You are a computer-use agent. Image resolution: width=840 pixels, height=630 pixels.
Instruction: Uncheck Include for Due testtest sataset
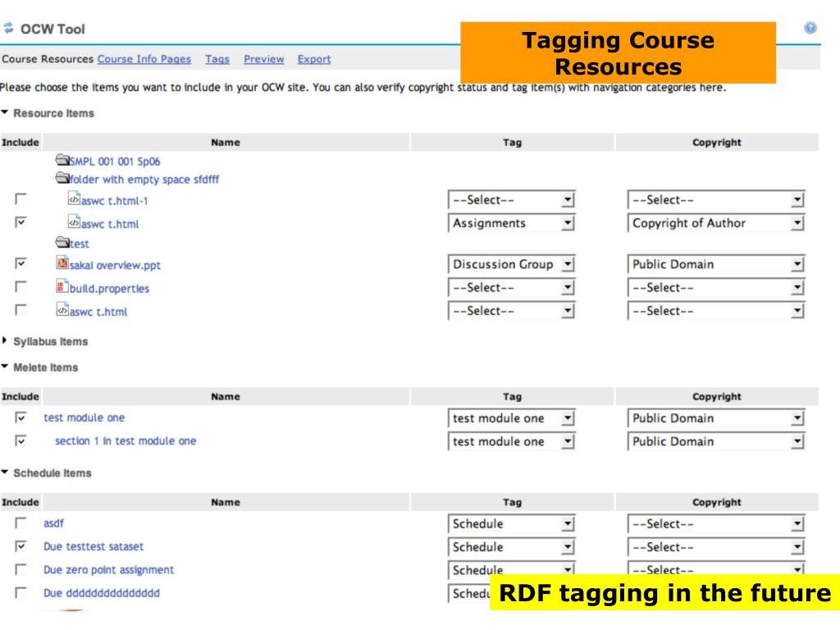21,546
